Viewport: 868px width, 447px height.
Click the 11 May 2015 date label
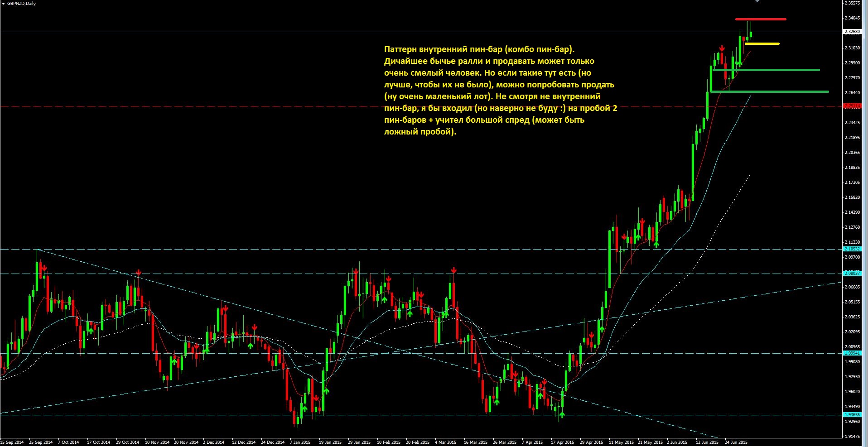point(621,442)
